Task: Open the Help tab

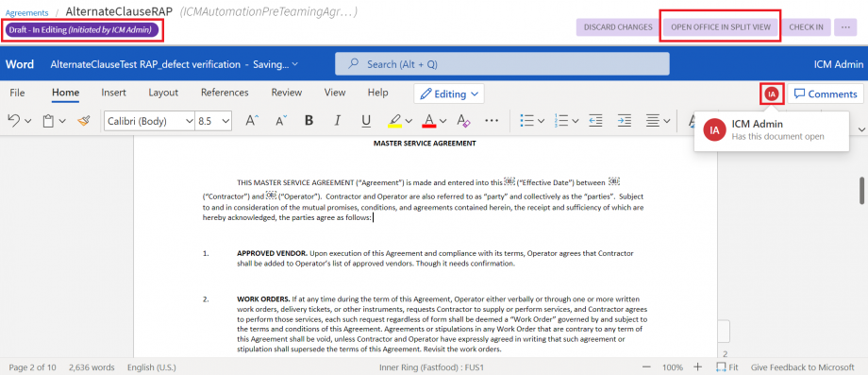Action: (x=378, y=93)
